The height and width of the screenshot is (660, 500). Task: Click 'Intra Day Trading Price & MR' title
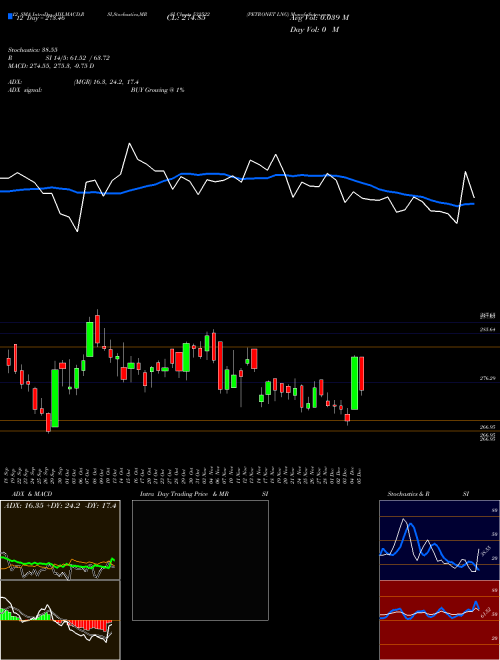coord(184,494)
